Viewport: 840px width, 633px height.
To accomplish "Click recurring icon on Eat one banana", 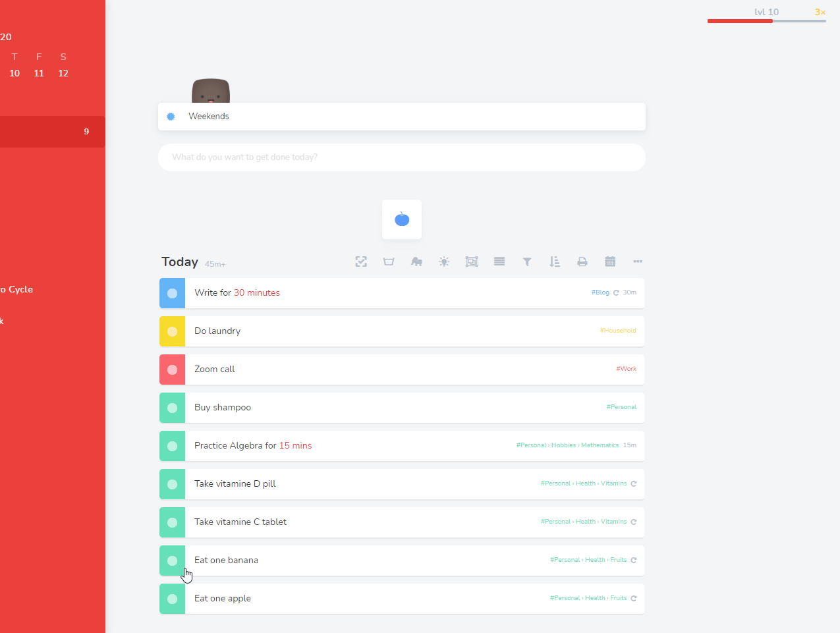I will [634, 560].
